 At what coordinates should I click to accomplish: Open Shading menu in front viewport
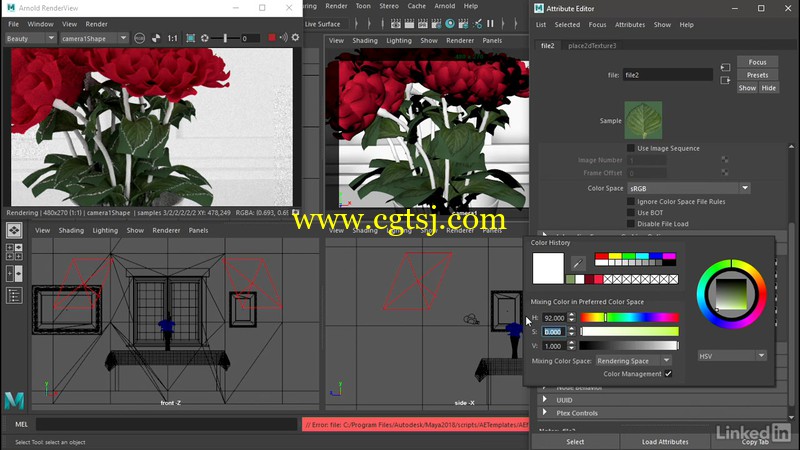point(71,231)
